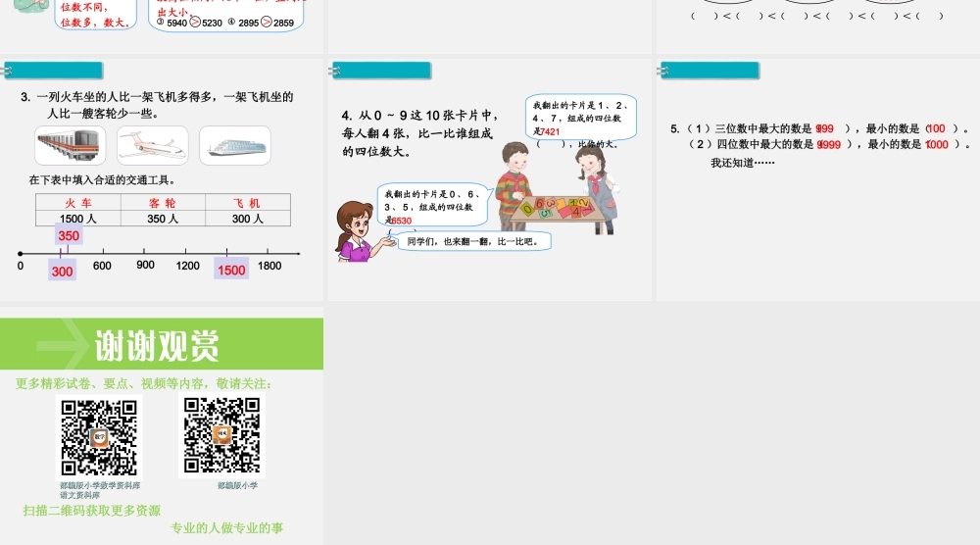This screenshot has width=980, height=545.
Task: Click speech bubble mentioning cards 0、6、3、5
Action: click(432, 206)
